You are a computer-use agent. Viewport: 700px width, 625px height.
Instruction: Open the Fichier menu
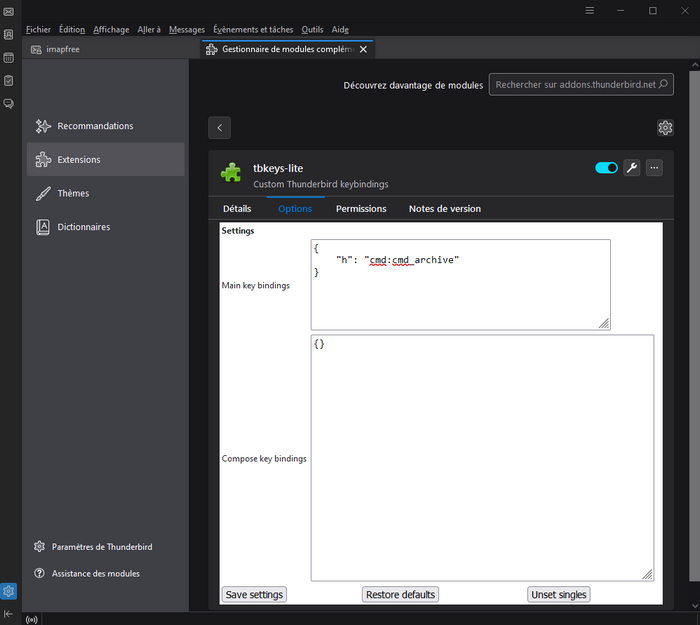click(x=38, y=29)
